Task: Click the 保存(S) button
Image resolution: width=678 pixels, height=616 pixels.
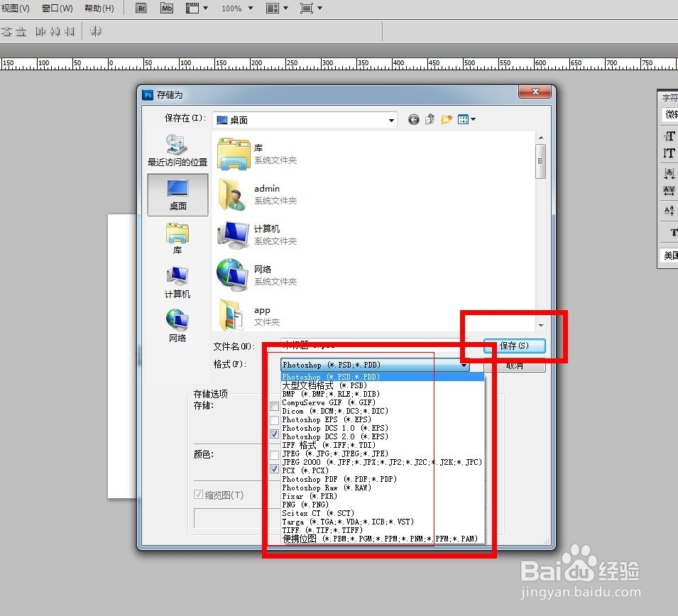Action: [514, 346]
